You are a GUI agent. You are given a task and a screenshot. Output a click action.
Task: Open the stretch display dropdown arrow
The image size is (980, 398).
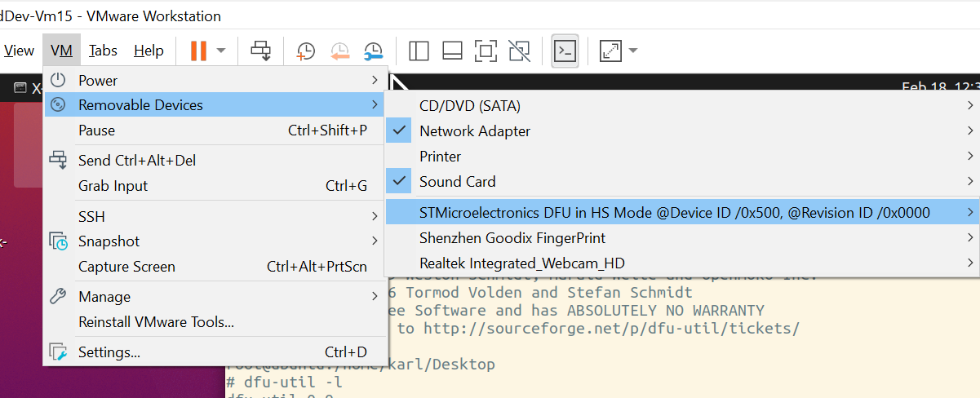click(633, 51)
